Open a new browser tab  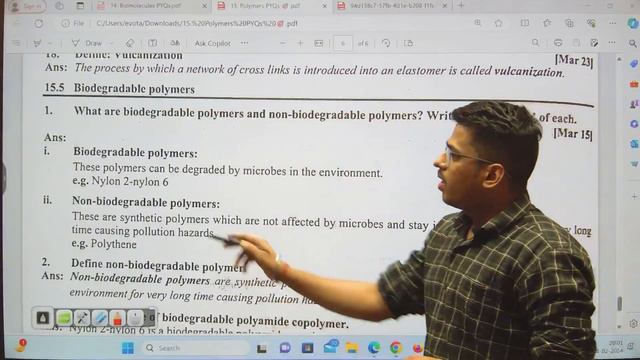(461, 6)
